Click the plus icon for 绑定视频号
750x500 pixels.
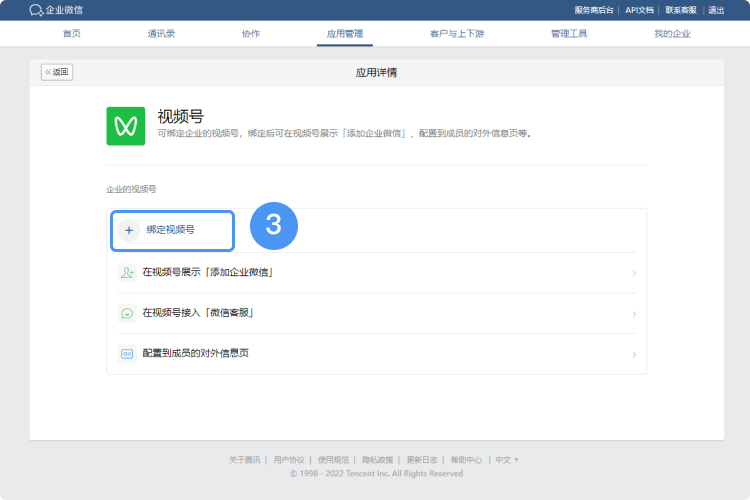[x=129, y=230]
